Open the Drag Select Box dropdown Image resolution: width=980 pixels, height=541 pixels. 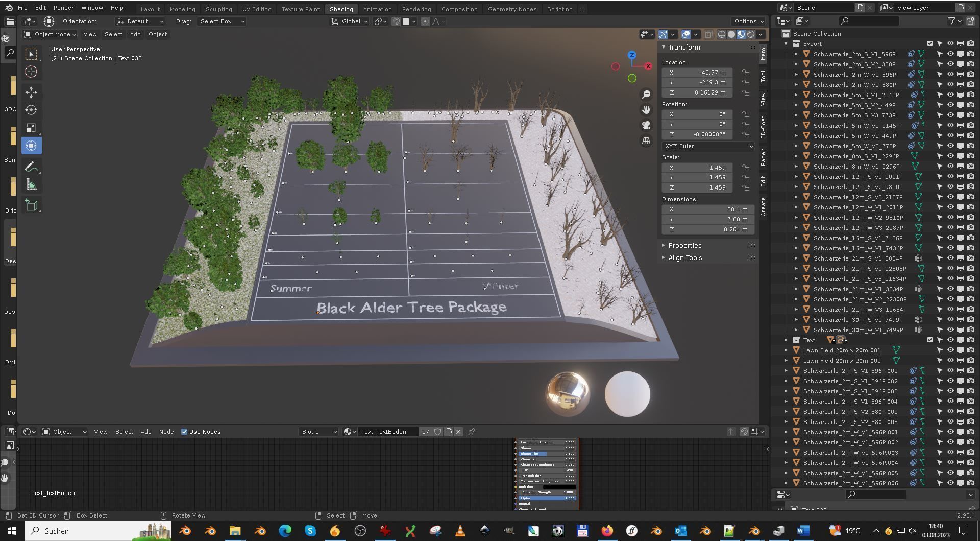click(x=222, y=21)
